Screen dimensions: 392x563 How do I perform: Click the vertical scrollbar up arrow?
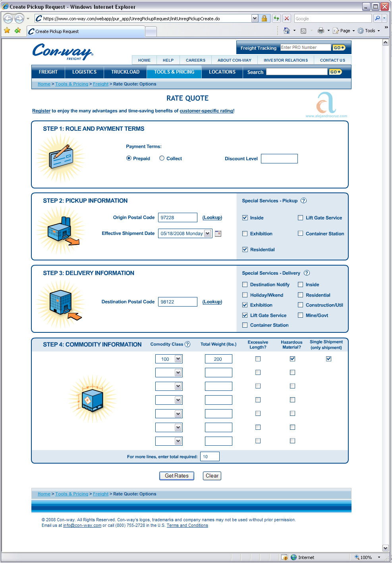385,42
